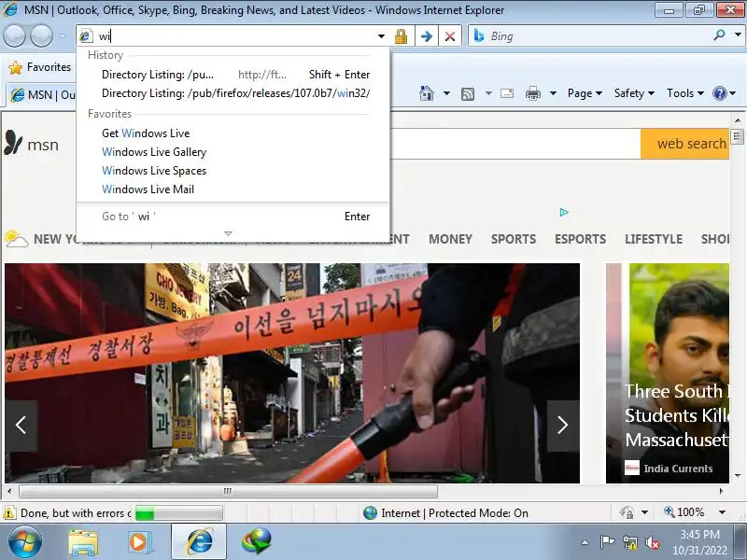Click the Read Mail icon
Image resolution: width=747 pixels, height=560 pixels.
[507, 93]
